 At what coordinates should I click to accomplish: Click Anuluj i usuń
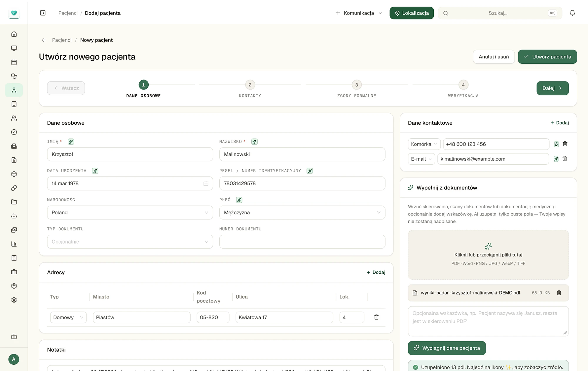tap(494, 57)
